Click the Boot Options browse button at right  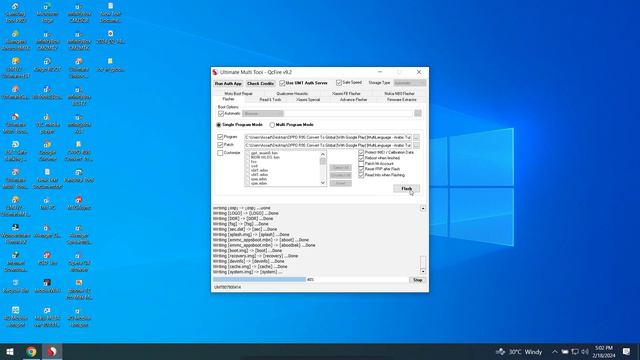[418, 113]
